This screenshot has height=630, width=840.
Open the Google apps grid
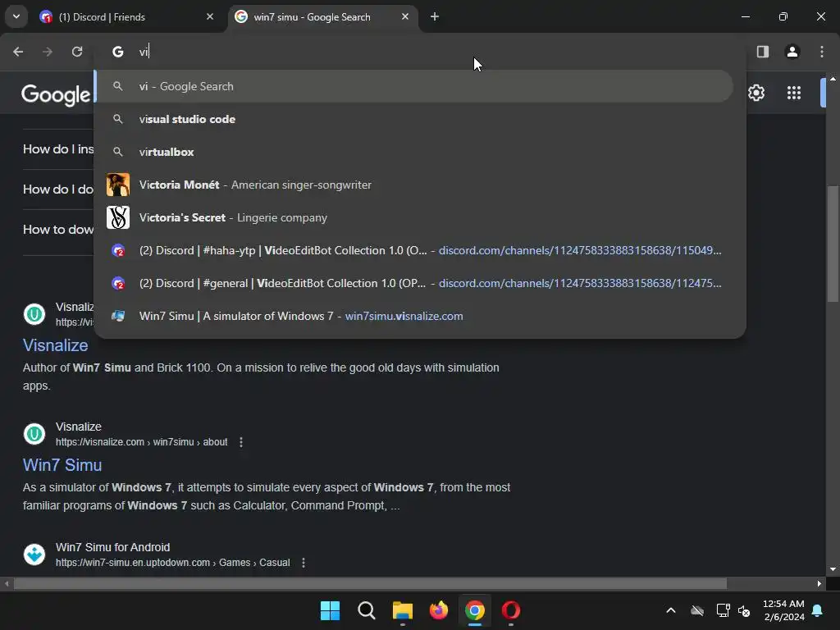click(x=794, y=93)
